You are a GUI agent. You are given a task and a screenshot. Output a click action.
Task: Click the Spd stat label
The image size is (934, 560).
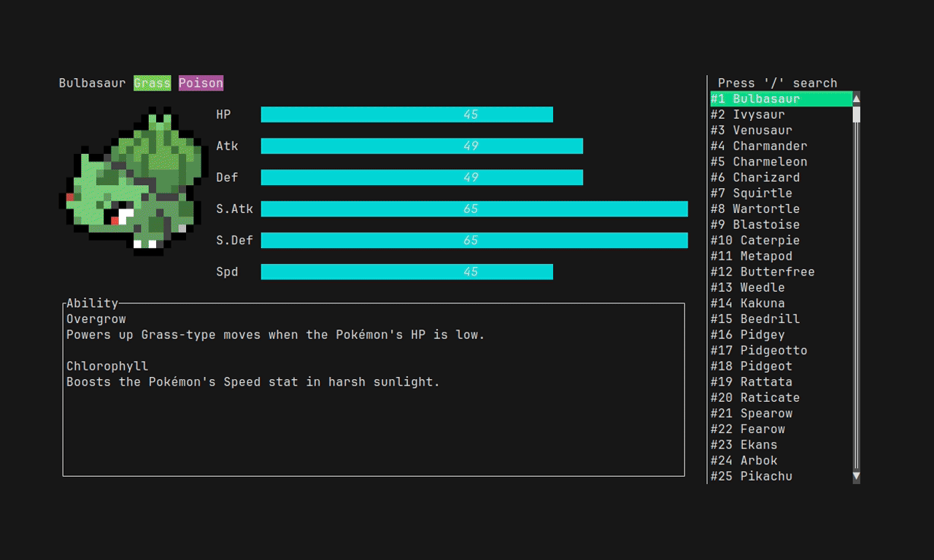(227, 272)
